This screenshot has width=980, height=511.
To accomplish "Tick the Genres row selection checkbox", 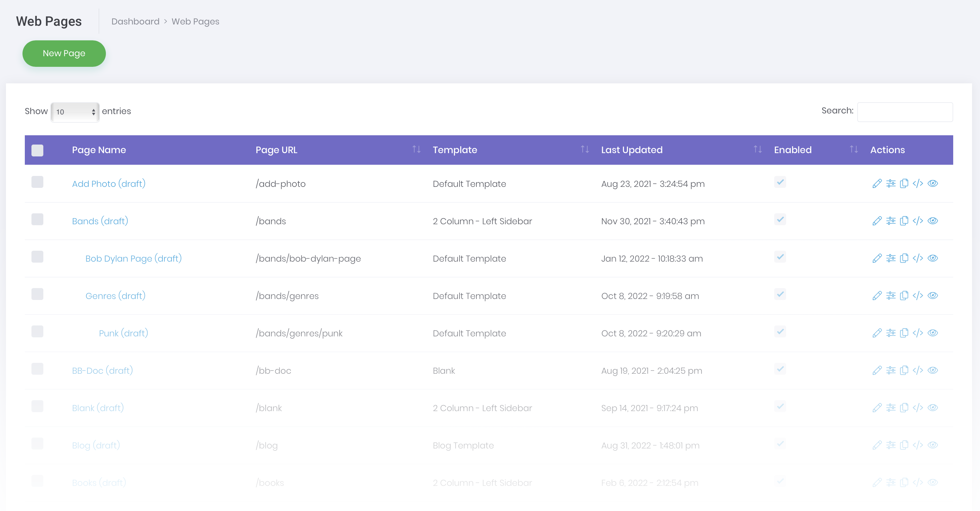I will [x=37, y=294].
